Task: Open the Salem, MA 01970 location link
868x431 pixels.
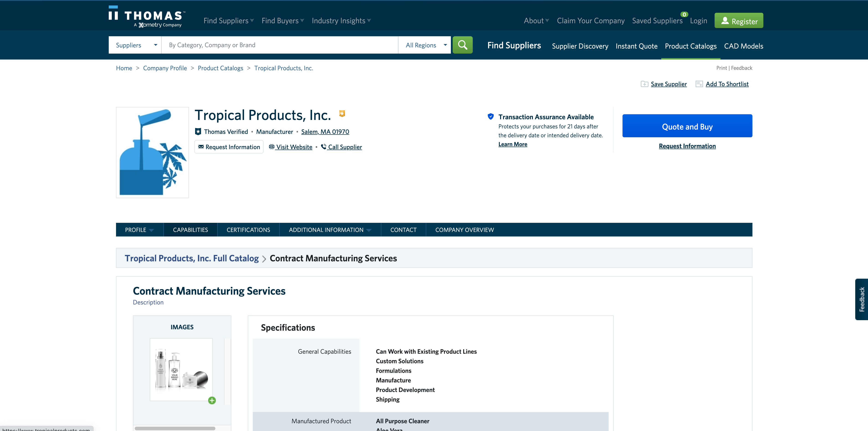Action: point(325,131)
